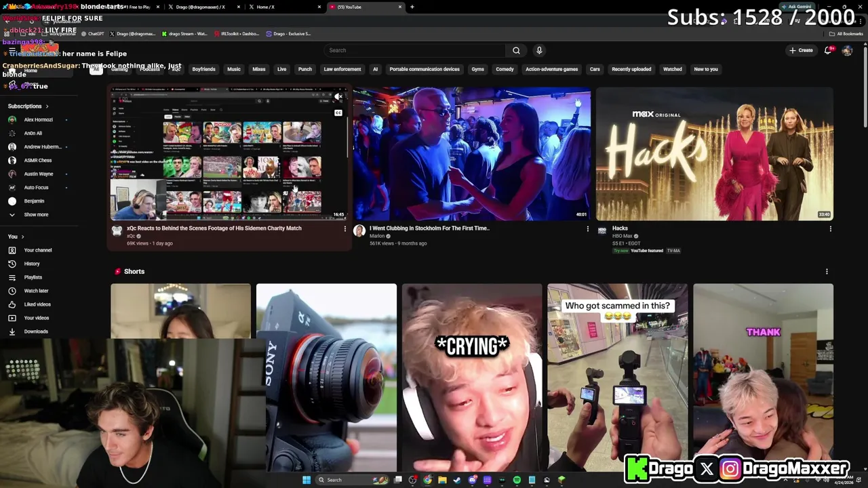
Task: Expand the Subscriptions section arrow
Action: click(47, 106)
